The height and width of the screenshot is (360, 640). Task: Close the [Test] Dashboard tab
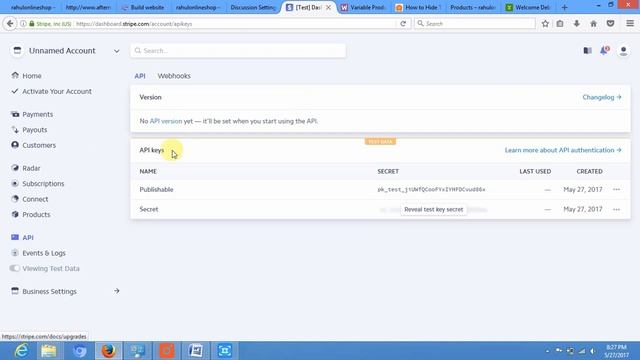tap(328, 7)
